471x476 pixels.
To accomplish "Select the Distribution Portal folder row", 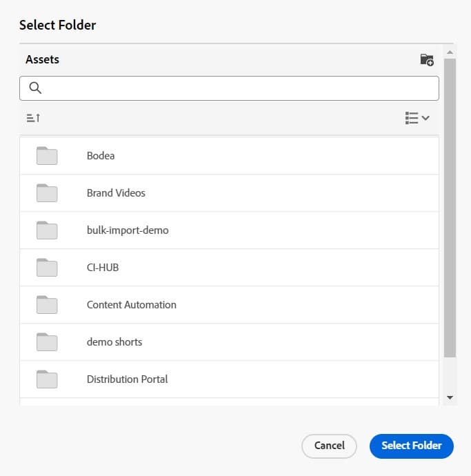I will tap(228, 379).
